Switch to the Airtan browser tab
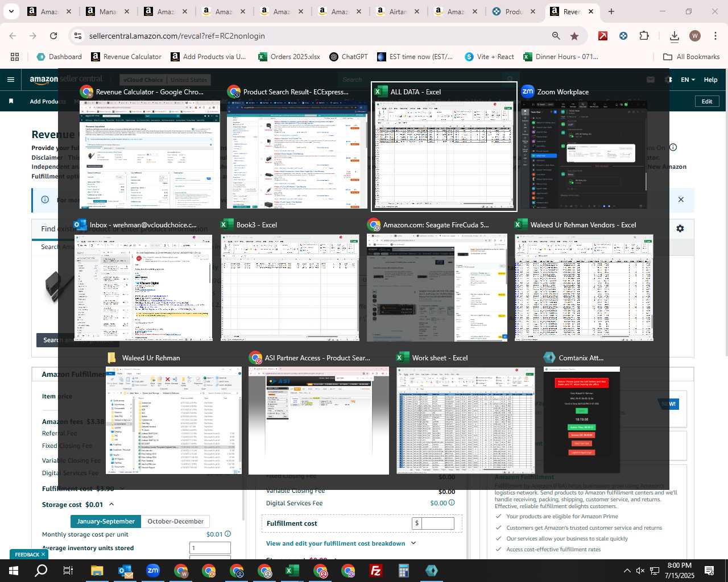This screenshot has width=728, height=582. (398, 11)
